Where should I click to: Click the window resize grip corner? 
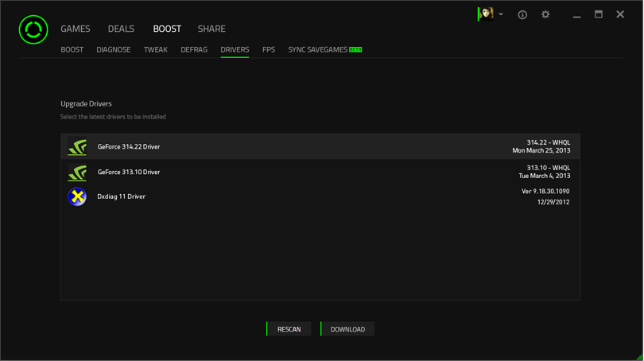(x=640, y=357)
